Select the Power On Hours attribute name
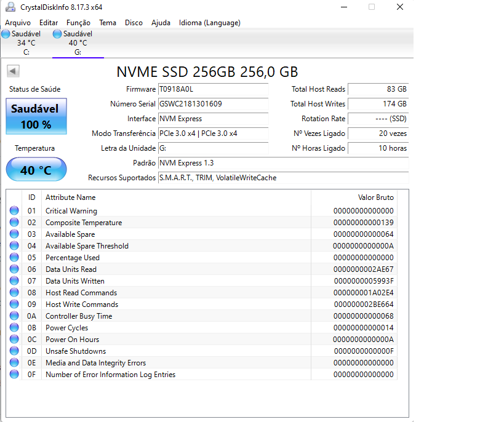Image resolution: width=504 pixels, height=422 pixels. (x=73, y=340)
